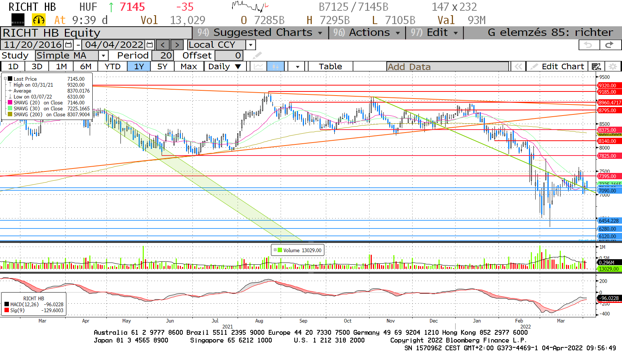Click the chart layout/statistics icon
The width and height of the screenshot is (622, 364).
pos(596,67)
